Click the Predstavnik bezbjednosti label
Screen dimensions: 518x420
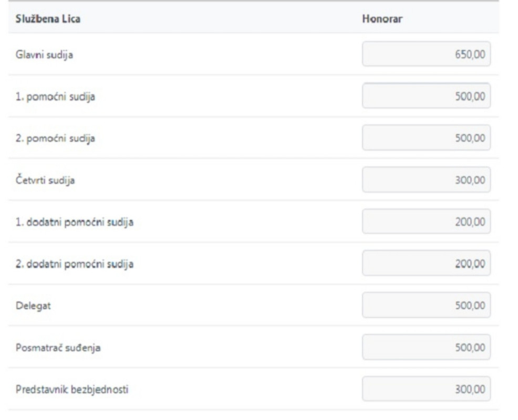(x=72, y=390)
